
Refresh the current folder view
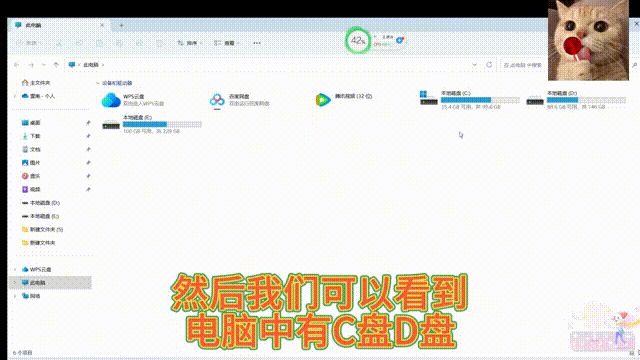coord(489,64)
